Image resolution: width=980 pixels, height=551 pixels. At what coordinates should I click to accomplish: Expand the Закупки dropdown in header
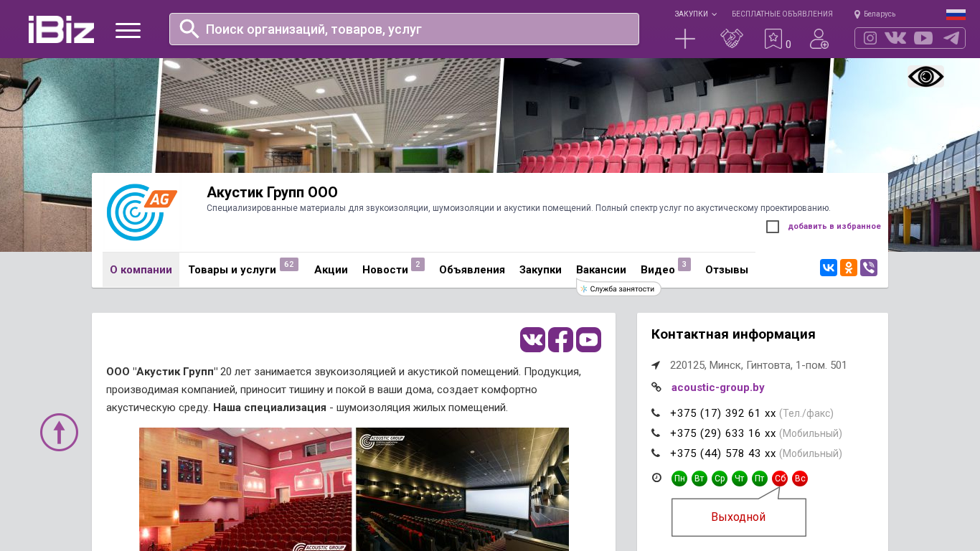(695, 14)
